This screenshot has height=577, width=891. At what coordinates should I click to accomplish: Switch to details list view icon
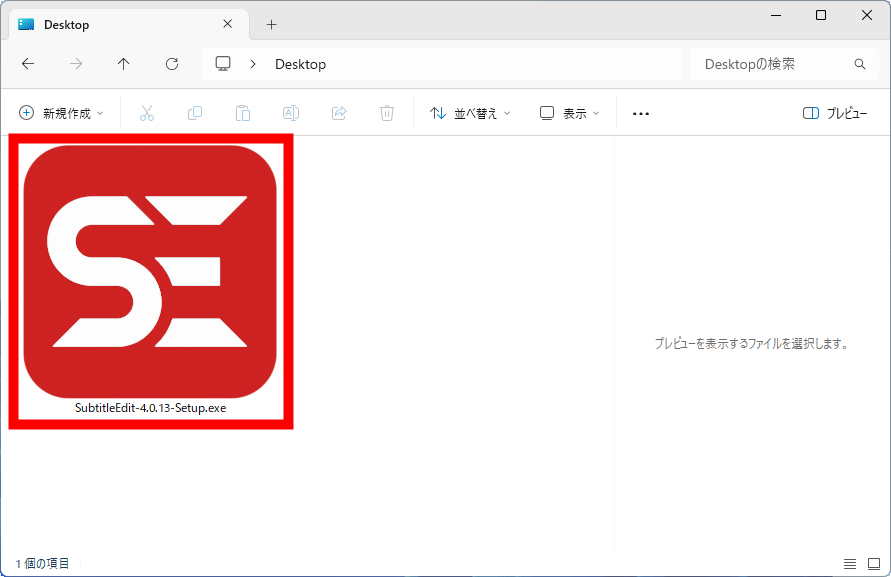[850, 563]
